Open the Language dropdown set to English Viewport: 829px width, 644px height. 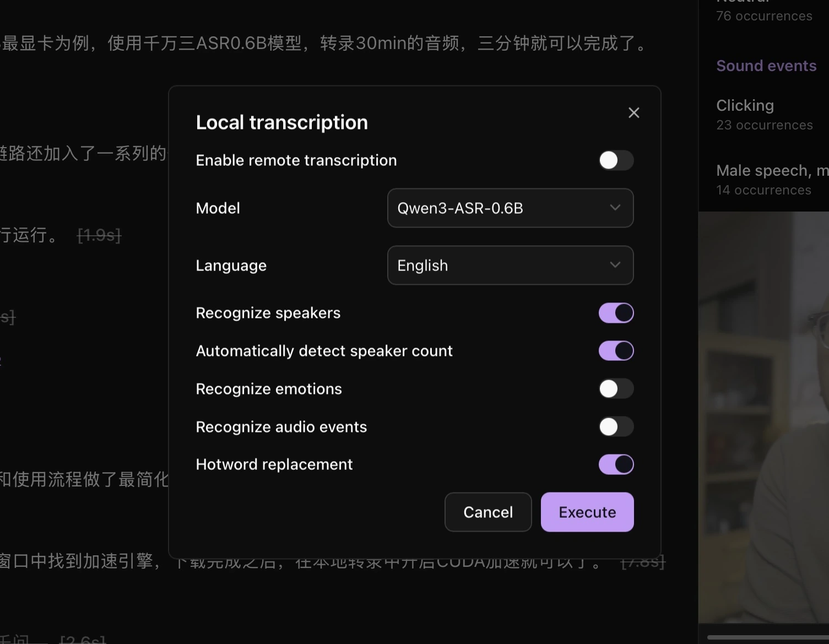[x=511, y=266]
